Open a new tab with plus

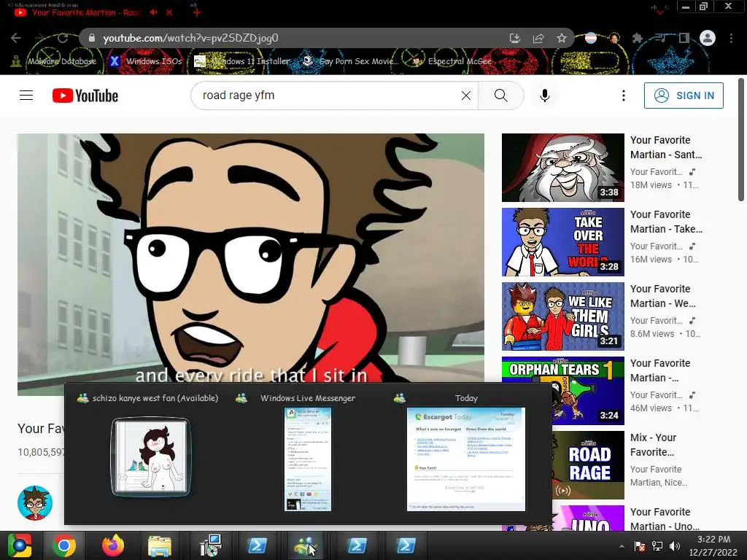[197, 12]
